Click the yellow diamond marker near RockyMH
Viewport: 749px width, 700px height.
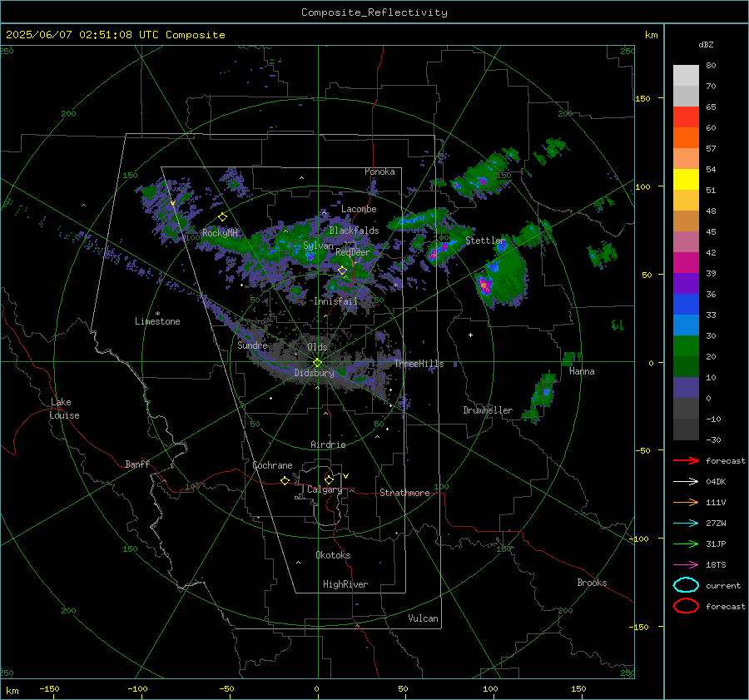tap(222, 217)
